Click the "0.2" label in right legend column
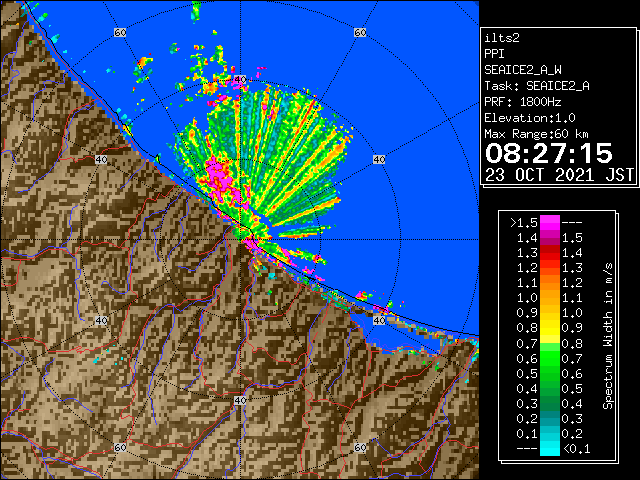The height and width of the screenshot is (480, 640). [572, 433]
